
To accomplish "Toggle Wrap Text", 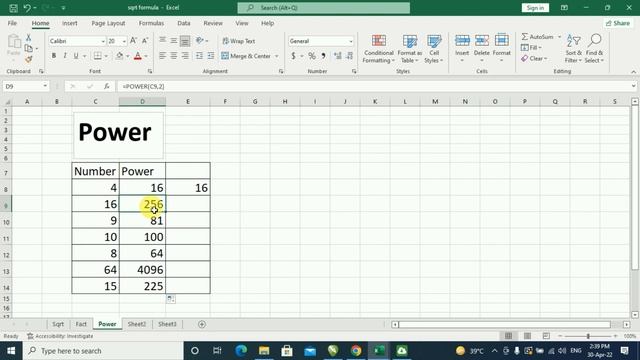I will coord(239,41).
